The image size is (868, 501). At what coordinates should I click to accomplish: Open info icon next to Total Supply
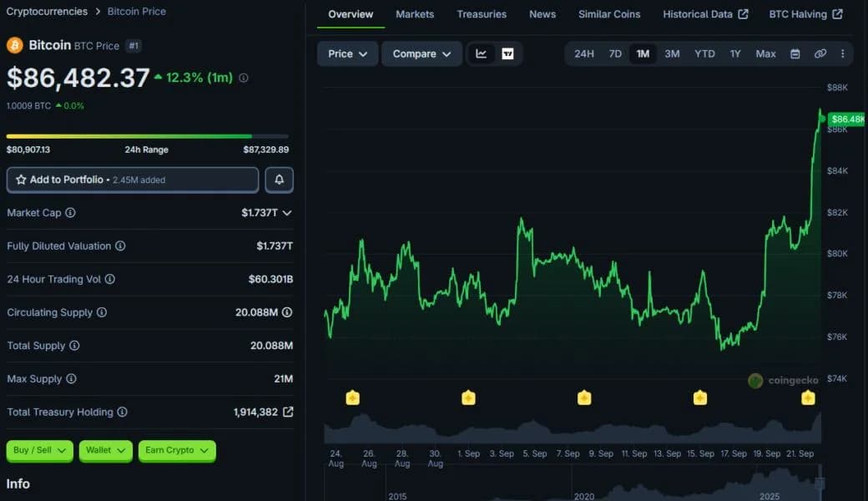[x=74, y=346]
